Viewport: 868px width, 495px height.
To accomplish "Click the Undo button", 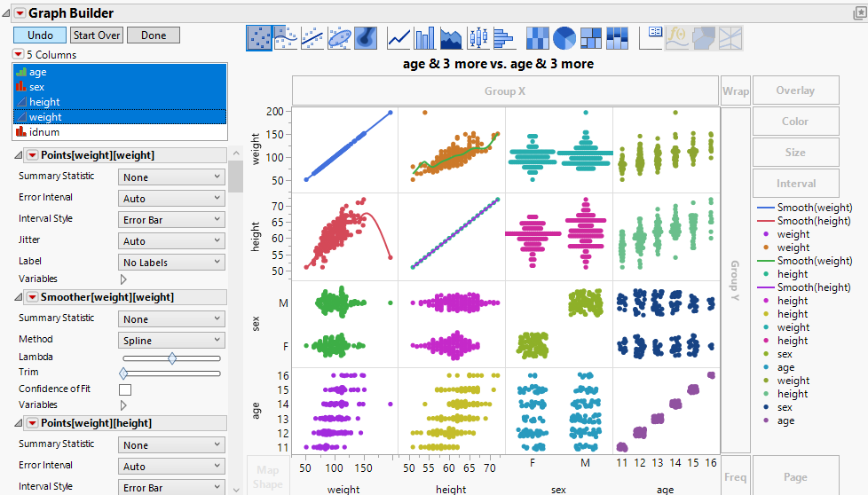I will point(40,35).
